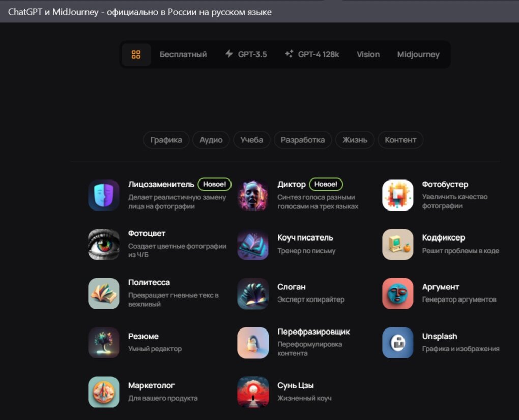Open the Коуч писатель book icon
The width and height of the screenshot is (519, 420).
click(253, 245)
